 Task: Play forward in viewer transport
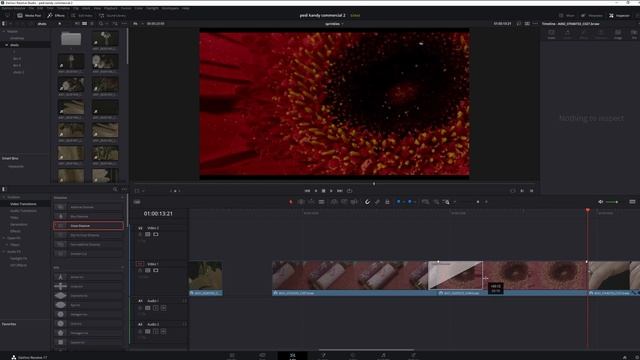click(x=331, y=191)
